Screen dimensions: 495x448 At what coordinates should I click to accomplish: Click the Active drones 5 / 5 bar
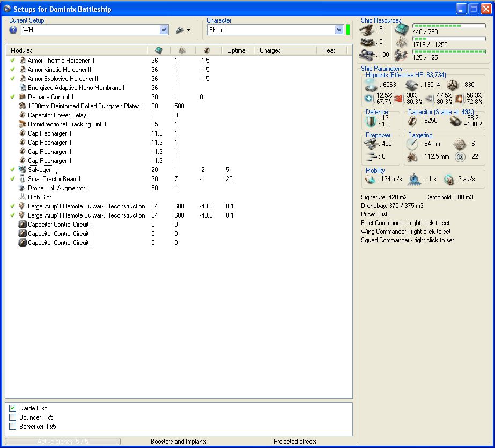click(x=63, y=442)
